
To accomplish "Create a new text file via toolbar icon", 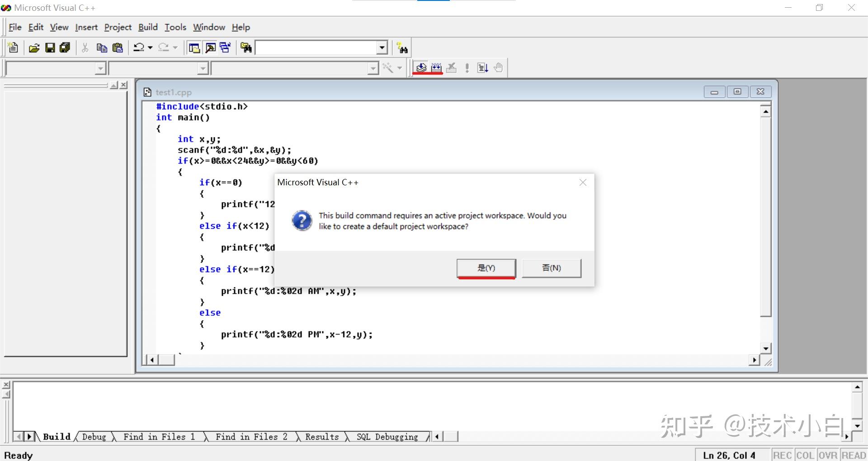I will click(13, 47).
